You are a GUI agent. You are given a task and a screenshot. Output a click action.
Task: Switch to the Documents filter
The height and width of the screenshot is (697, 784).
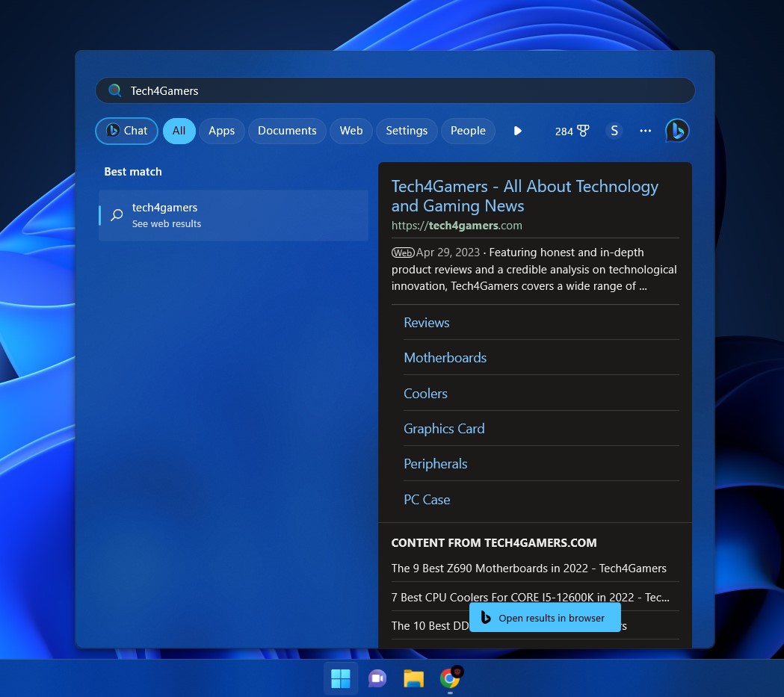(287, 131)
